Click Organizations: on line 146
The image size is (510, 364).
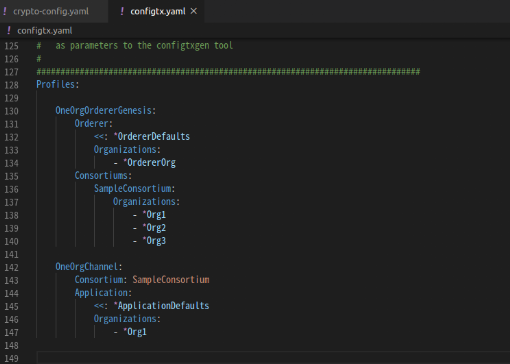(127, 319)
